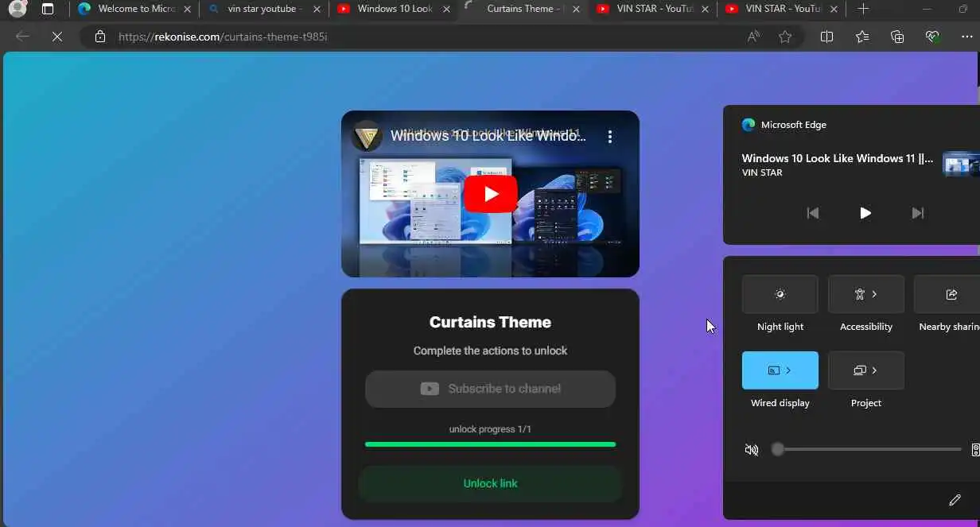Screen dimensions: 980x527
Task: Click the unlock progress bar
Action: (490, 444)
